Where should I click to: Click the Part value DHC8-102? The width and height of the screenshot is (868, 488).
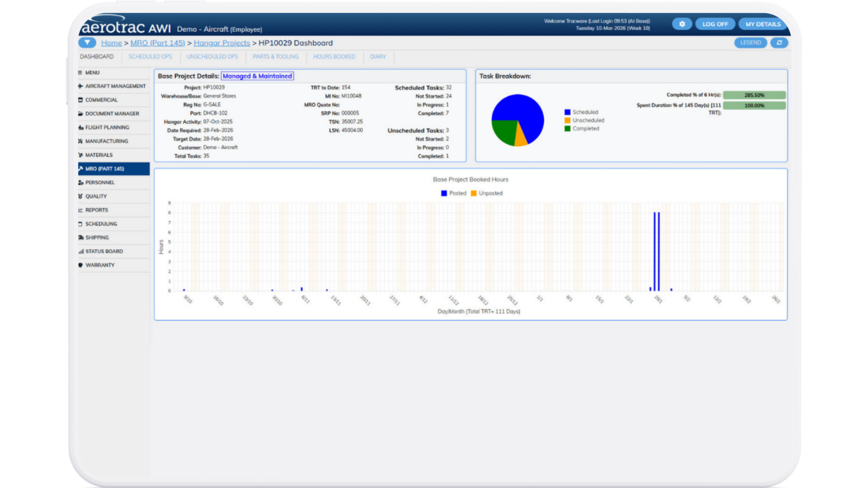(x=215, y=113)
